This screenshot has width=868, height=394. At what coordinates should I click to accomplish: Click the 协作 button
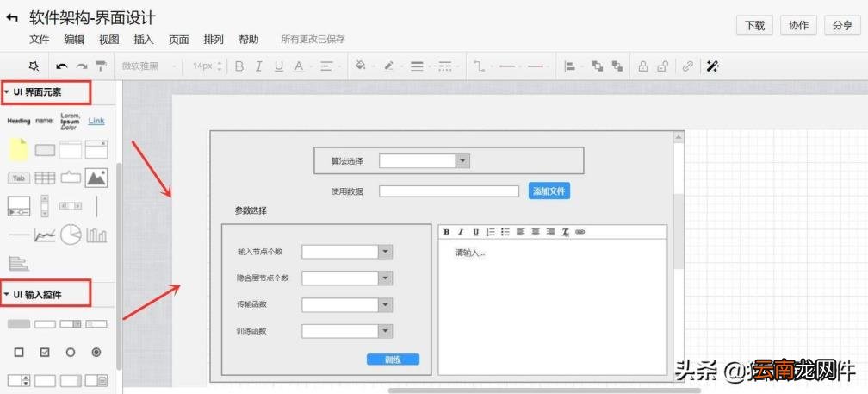pos(799,26)
